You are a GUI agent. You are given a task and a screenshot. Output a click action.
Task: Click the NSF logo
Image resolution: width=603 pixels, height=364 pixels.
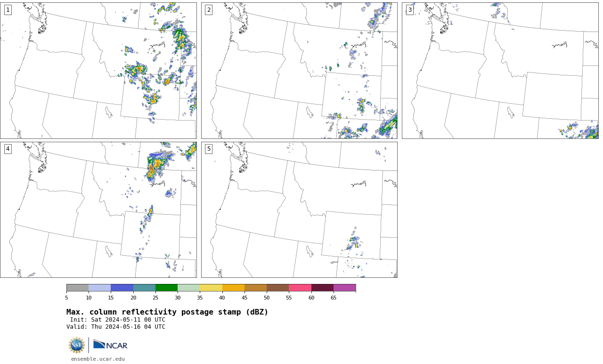point(77,345)
